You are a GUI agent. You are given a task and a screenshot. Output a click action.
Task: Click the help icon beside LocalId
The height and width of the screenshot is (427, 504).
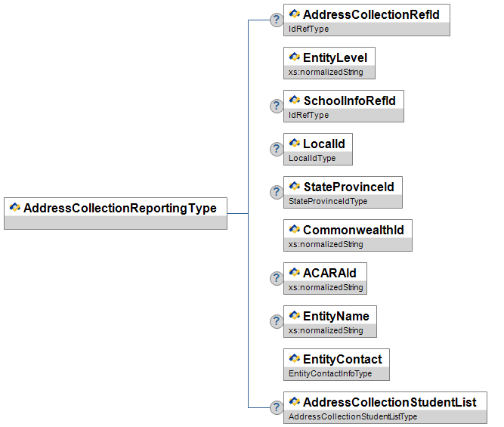click(277, 150)
